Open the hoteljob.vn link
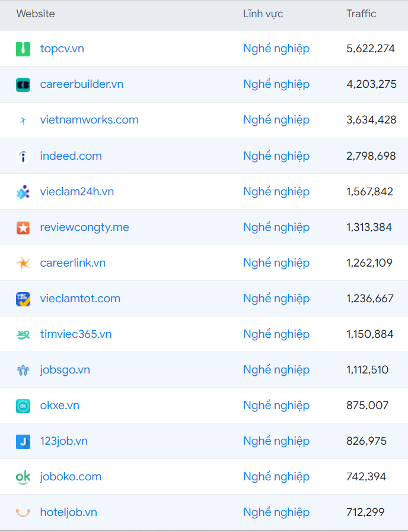This screenshot has width=408, height=532. tap(68, 512)
